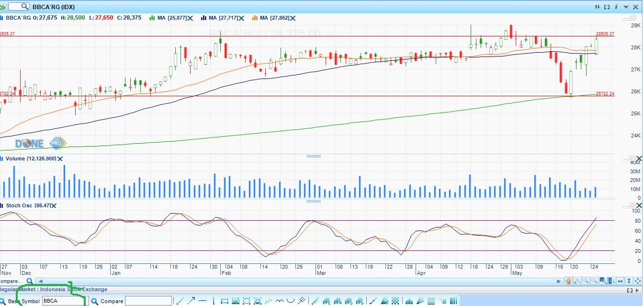Viewport: 644px width, 306px height.
Task: Click the vertical fit arrows icon
Action: pyautogui.click(x=629, y=281)
